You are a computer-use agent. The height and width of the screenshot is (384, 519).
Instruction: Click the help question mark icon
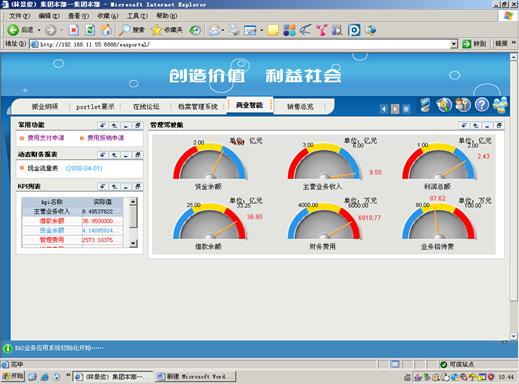point(481,105)
